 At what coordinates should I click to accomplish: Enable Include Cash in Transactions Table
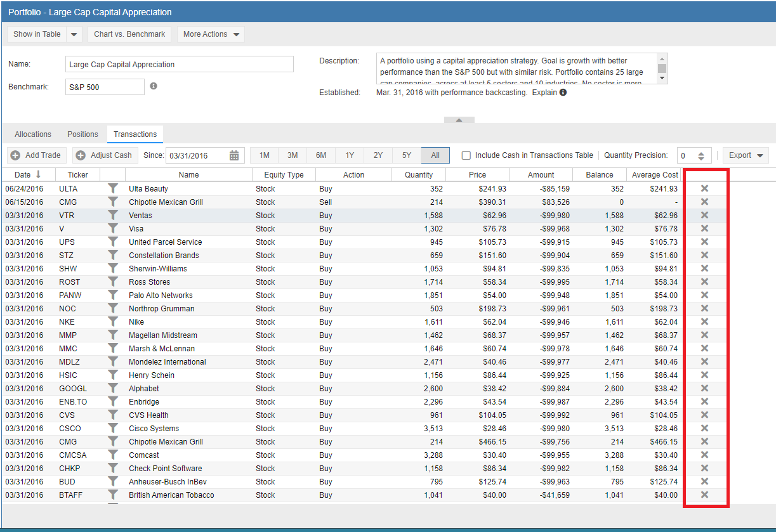pos(466,155)
